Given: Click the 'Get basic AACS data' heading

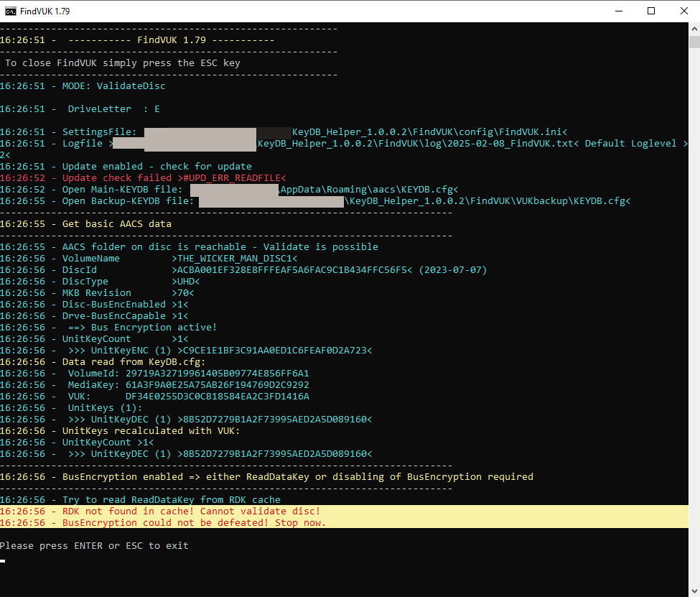Looking at the screenshot, I should tap(116, 223).
